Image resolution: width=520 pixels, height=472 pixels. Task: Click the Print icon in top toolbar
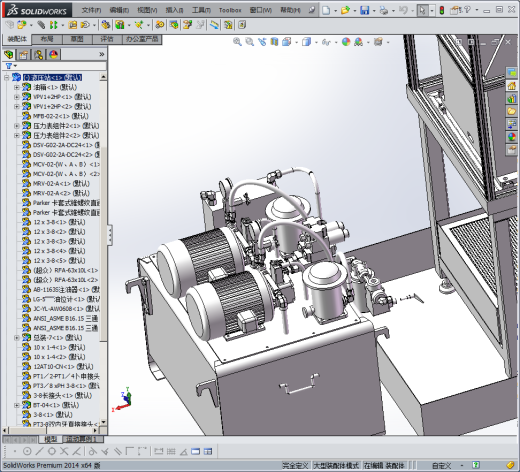point(384,10)
